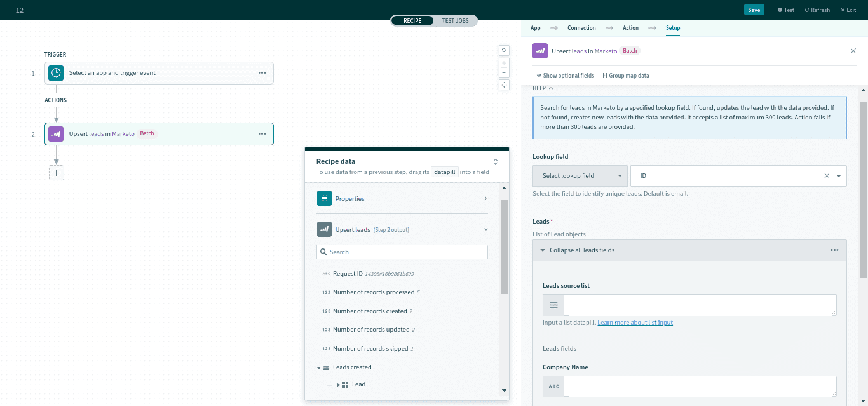Click the clock trigger icon in step 1
The height and width of the screenshot is (406, 868).
(x=57, y=73)
